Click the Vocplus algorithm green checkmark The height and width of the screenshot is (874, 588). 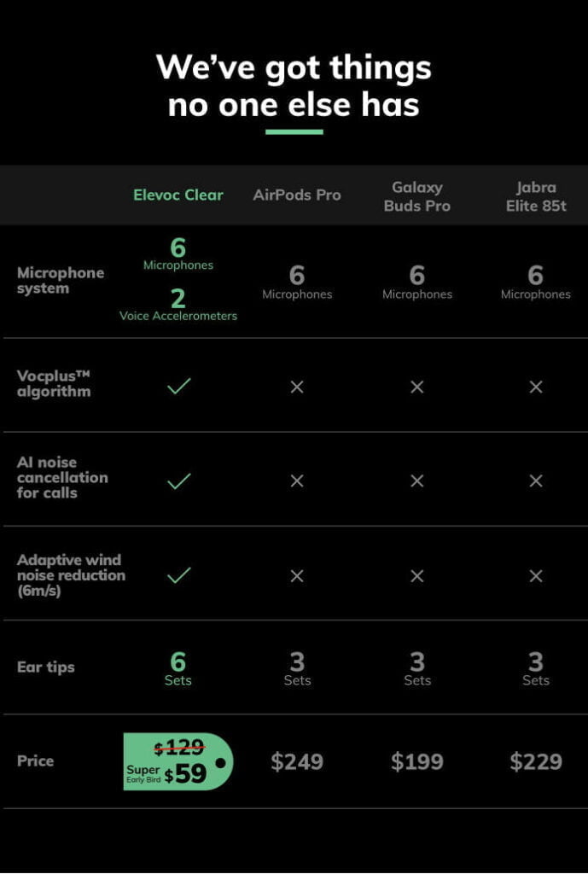point(178,387)
